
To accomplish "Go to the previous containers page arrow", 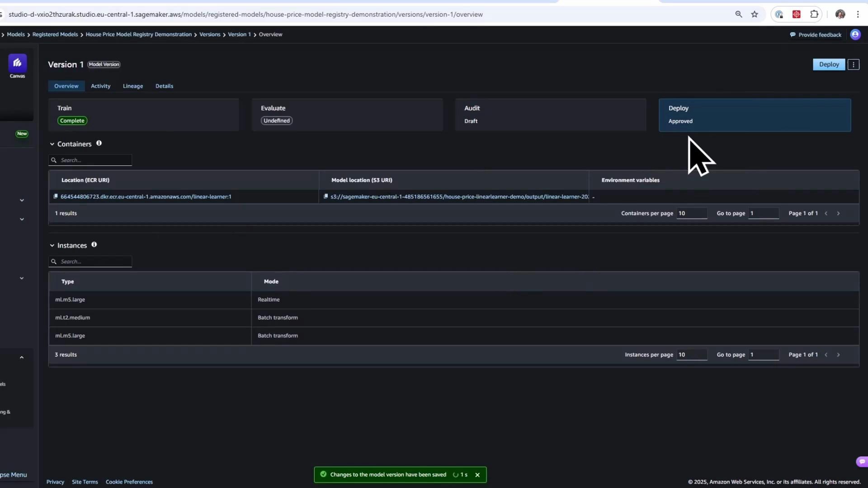I will point(826,213).
